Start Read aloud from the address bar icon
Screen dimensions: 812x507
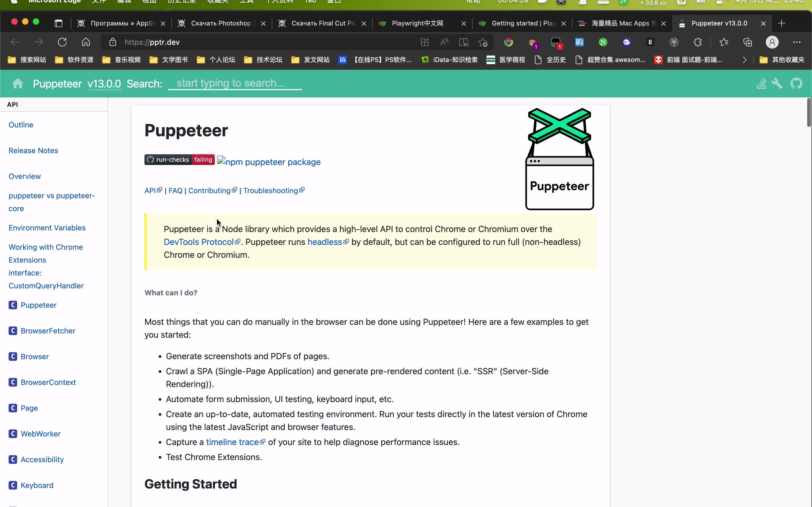[444, 42]
